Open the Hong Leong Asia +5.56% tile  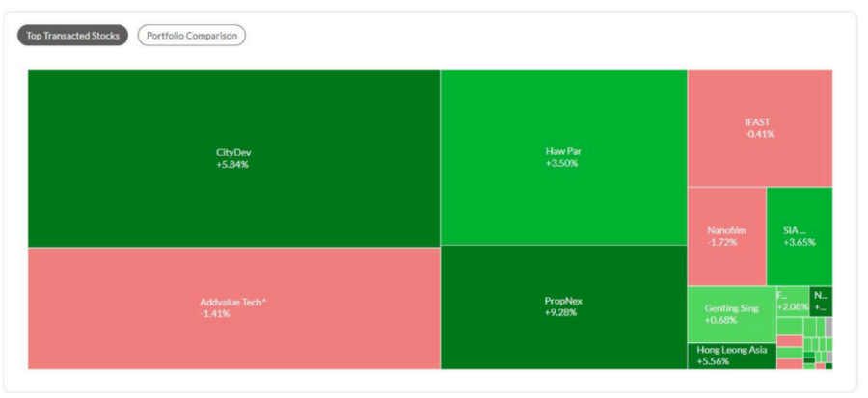click(731, 356)
